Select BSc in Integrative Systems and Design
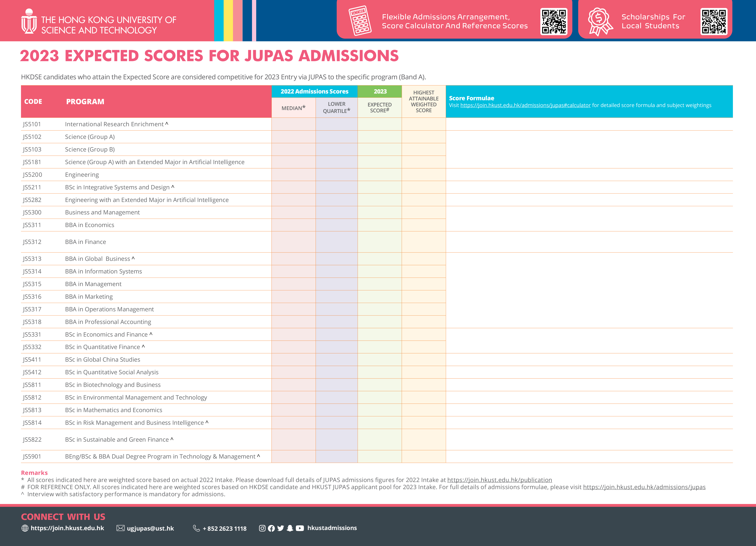This screenshot has height=546, width=756. [x=377, y=187]
